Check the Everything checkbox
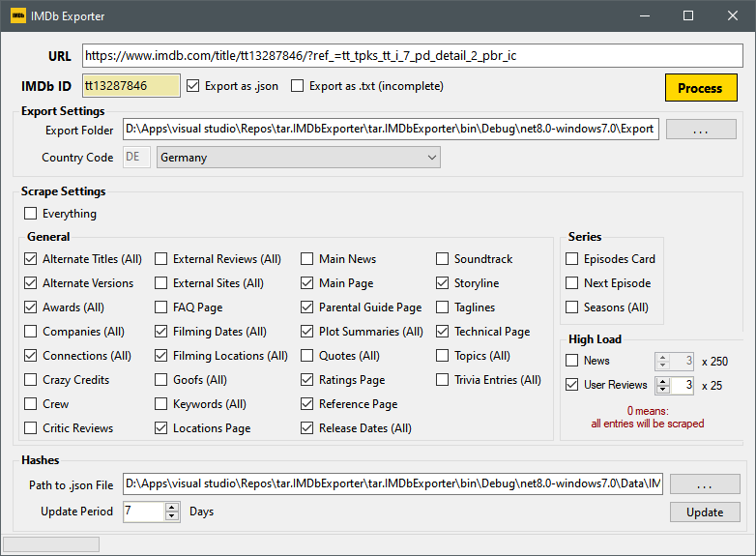This screenshot has width=756, height=556. [x=30, y=213]
